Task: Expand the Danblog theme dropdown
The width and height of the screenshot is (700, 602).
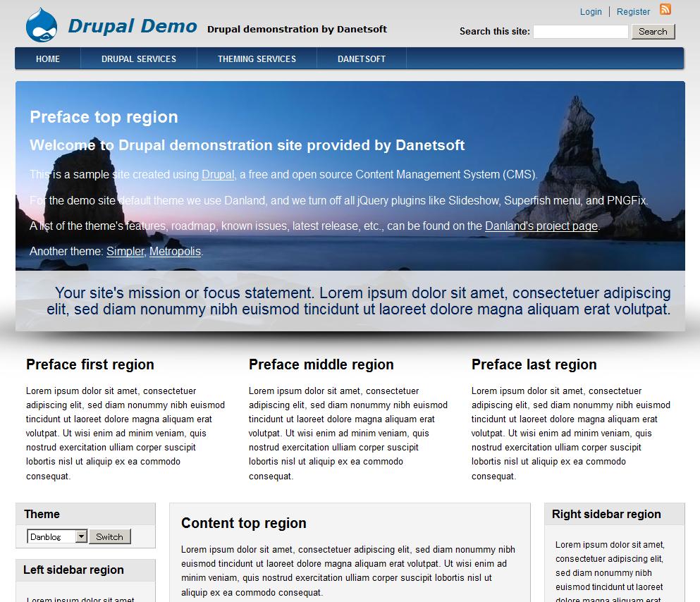Action: tap(56, 536)
